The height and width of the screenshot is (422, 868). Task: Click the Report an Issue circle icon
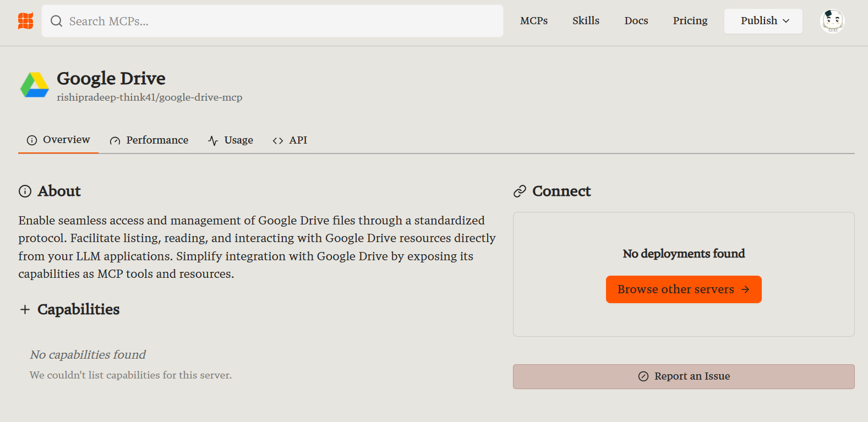[643, 376]
